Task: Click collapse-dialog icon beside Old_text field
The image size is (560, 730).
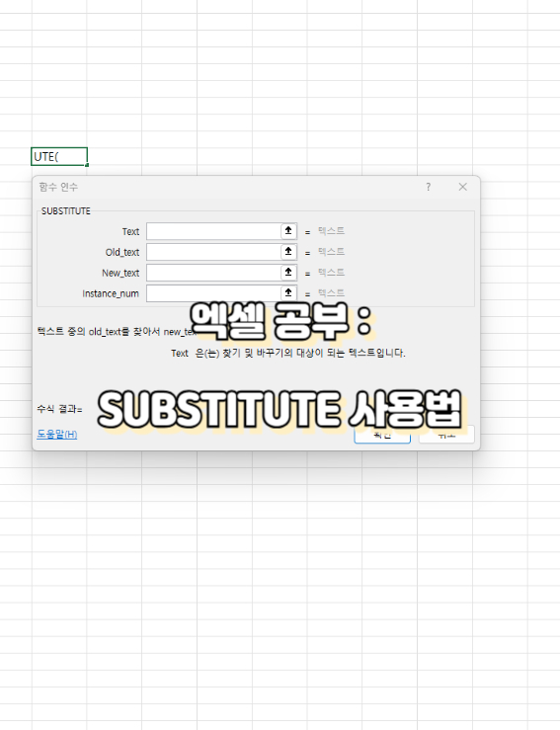Action: point(288,252)
